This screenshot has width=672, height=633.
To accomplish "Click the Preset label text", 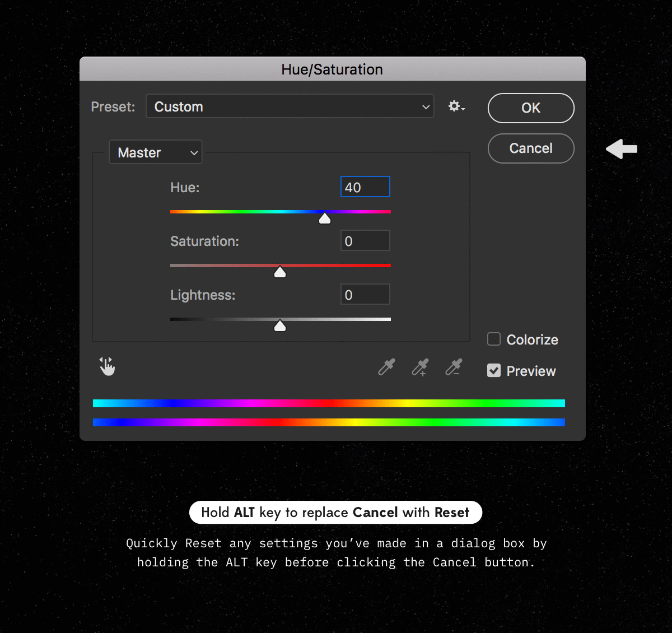I will [113, 107].
